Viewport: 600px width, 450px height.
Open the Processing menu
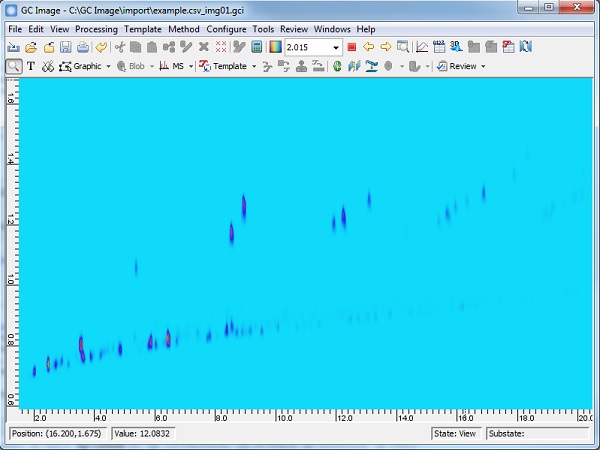click(96, 29)
